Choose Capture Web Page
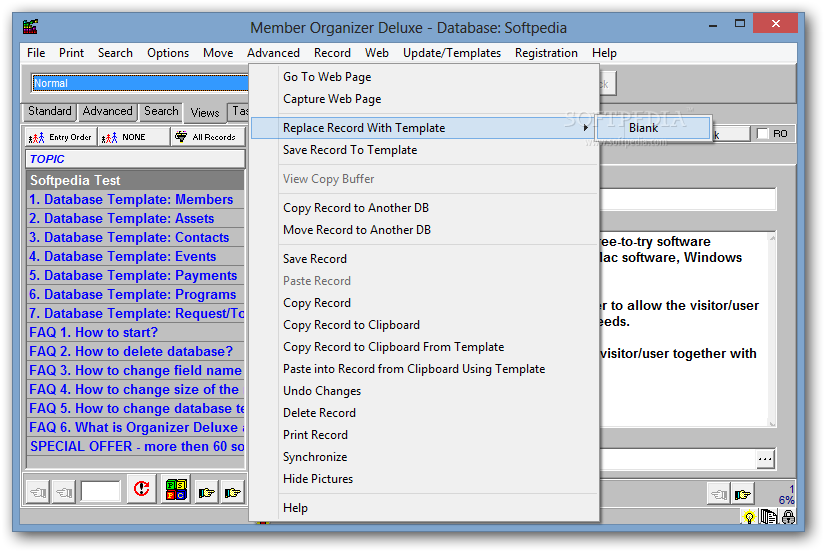 coord(425,99)
